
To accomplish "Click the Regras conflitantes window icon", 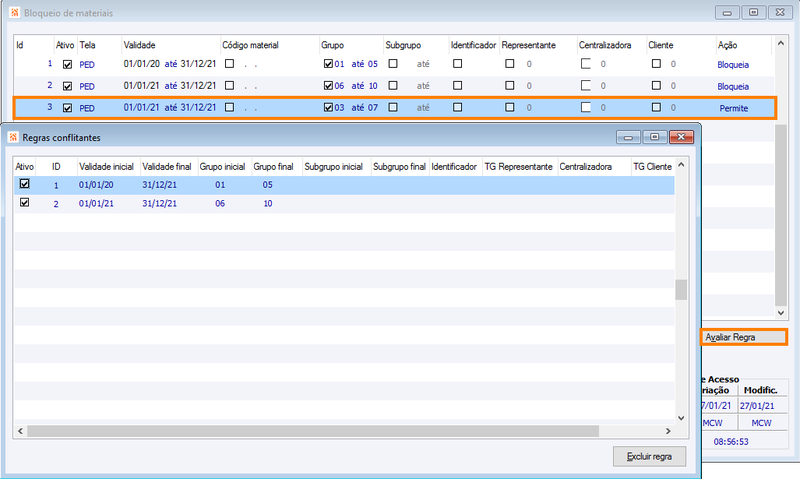I will tap(13, 137).
